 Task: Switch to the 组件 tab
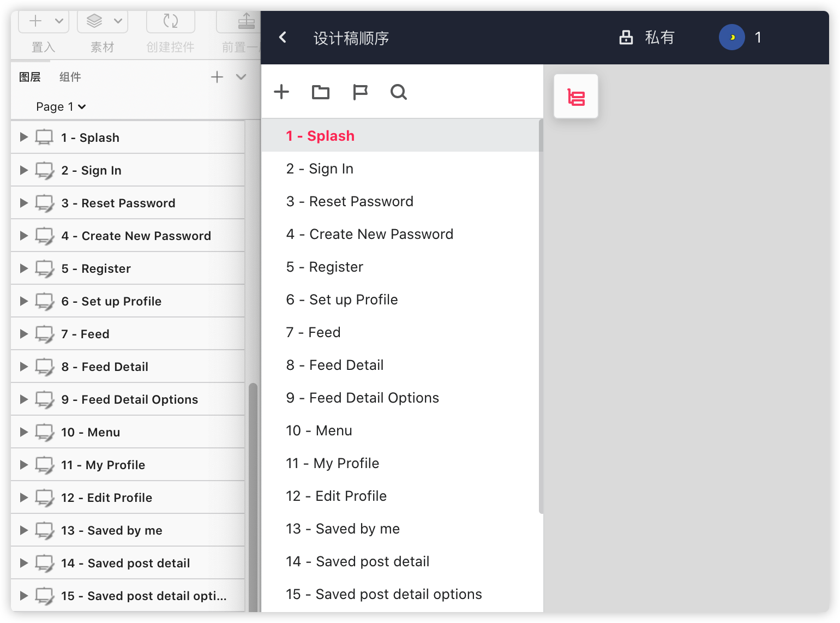tap(70, 77)
